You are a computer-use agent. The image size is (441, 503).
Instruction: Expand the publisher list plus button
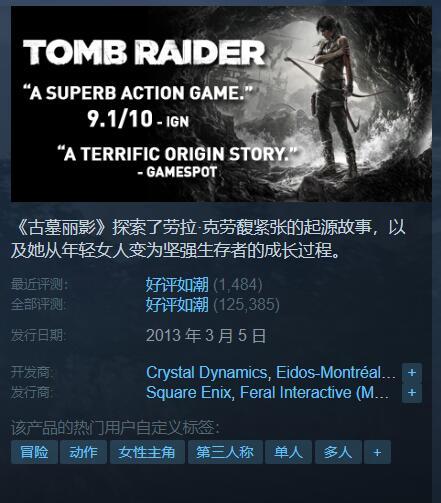coord(412,393)
